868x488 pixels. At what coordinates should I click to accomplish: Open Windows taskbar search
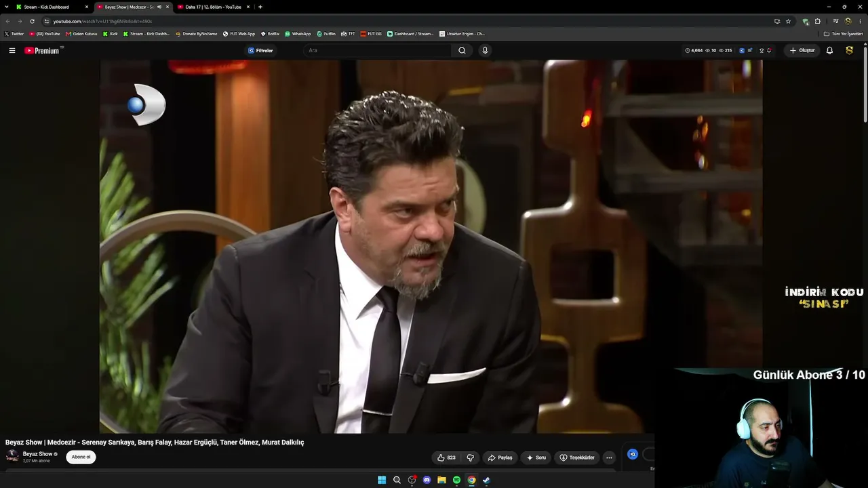pyautogui.click(x=397, y=480)
